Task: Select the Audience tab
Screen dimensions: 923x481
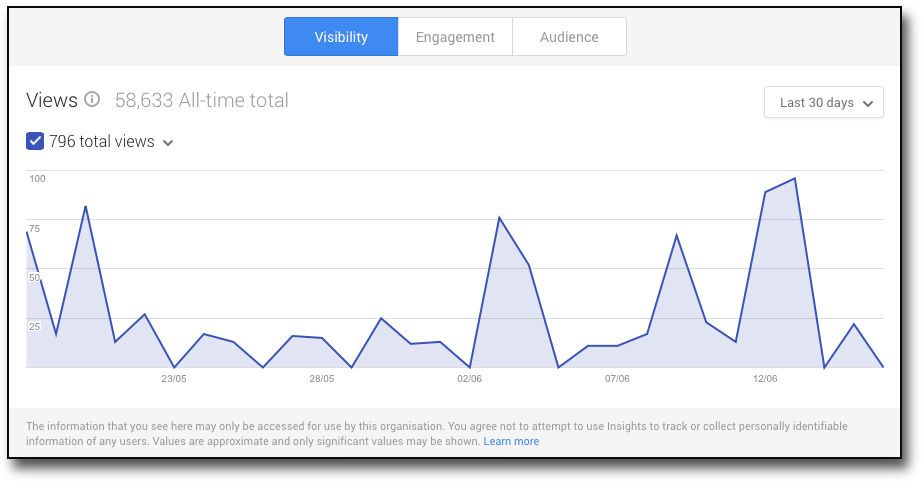Action: tap(569, 37)
